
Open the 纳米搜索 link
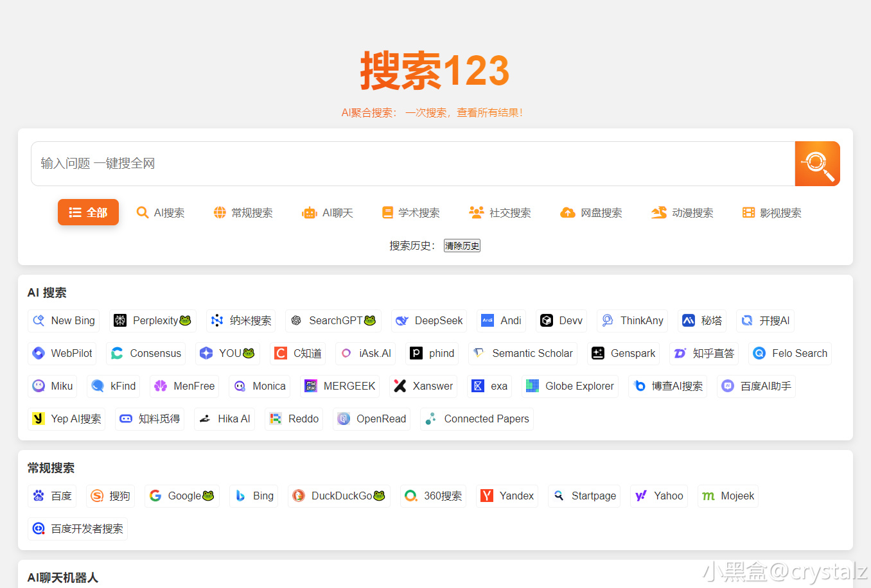pyautogui.click(x=241, y=320)
